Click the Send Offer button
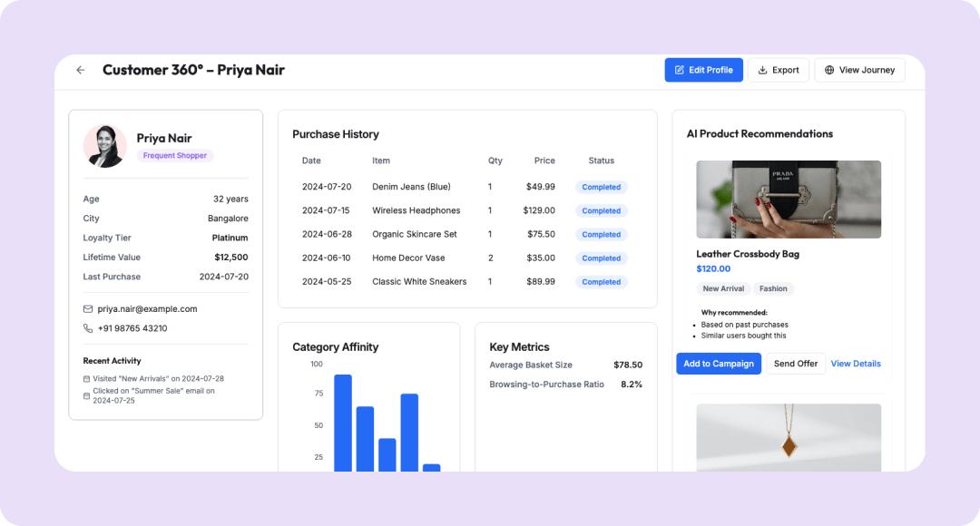The width and height of the screenshot is (980, 526). click(795, 364)
